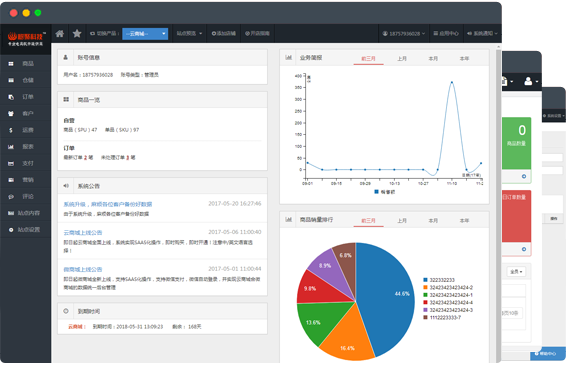The width and height of the screenshot is (569, 365).
Task: Click the blue help button at bottom right
Action: [547, 354]
